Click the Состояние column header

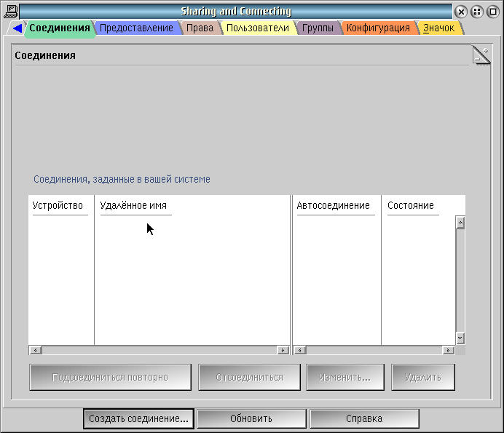[x=411, y=206]
